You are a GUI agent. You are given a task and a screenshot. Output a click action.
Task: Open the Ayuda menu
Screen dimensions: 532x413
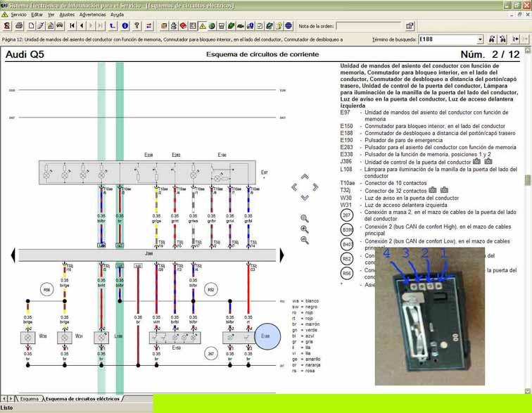pos(117,15)
